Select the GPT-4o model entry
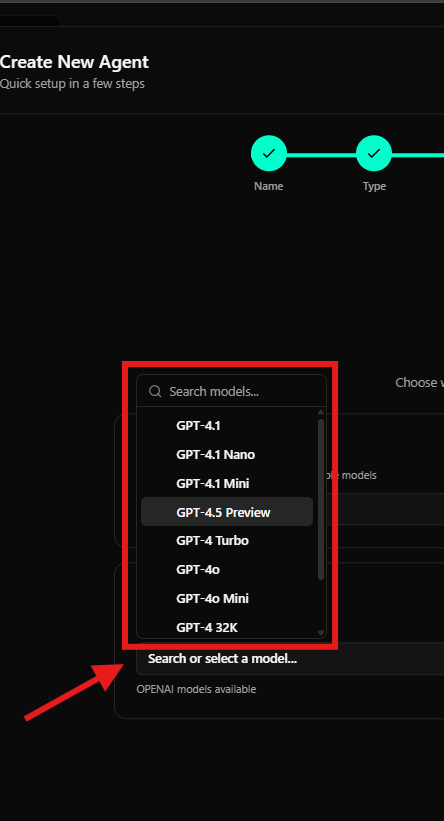444x821 pixels. [x=227, y=569]
